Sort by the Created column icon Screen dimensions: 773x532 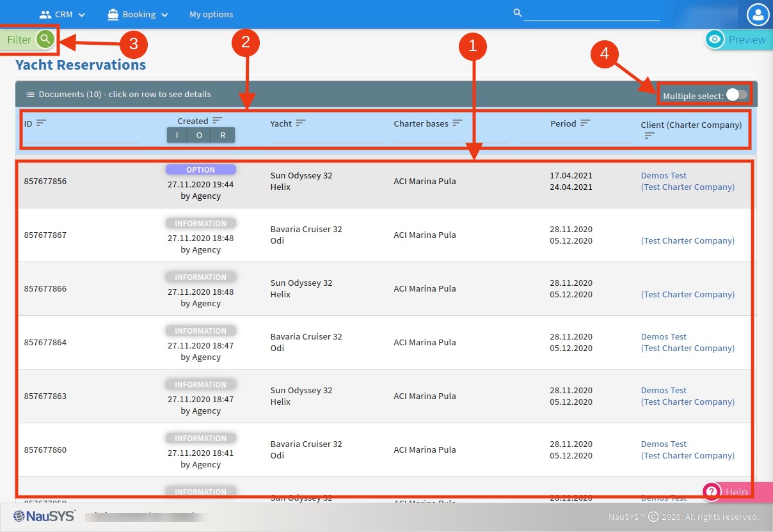[218, 120]
